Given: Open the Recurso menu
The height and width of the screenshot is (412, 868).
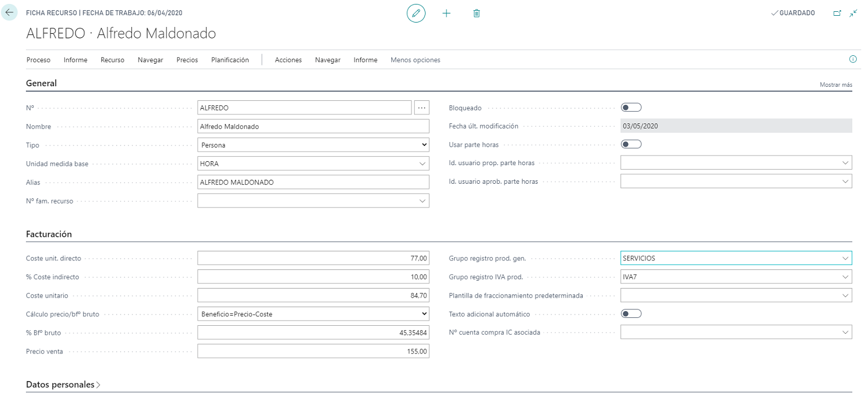Looking at the screenshot, I should point(113,60).
